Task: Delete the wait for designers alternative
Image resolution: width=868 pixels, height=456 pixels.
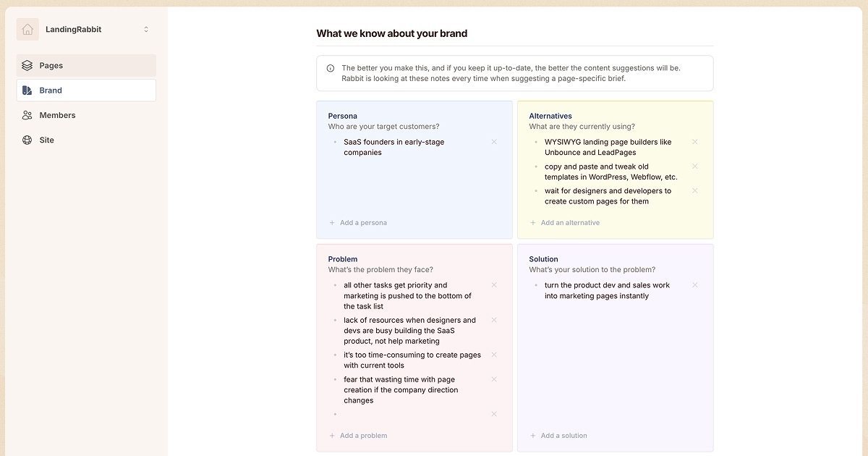Action: coord(695,191)
